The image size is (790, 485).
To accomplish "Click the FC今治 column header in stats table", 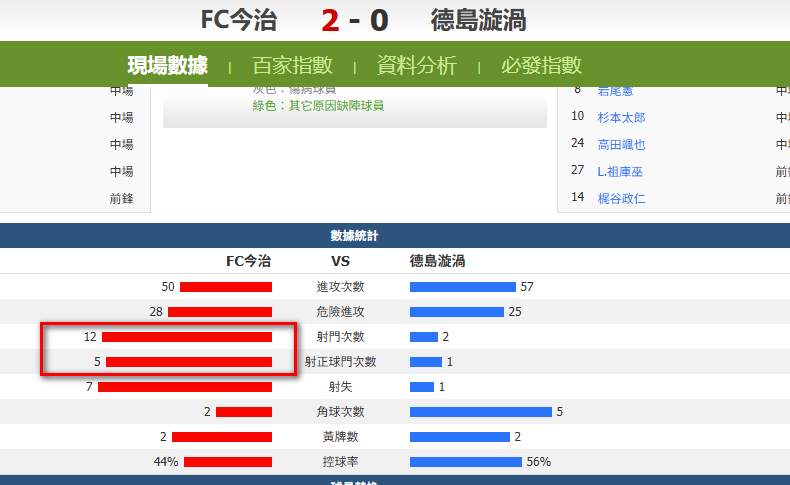I will pos(248,261).
